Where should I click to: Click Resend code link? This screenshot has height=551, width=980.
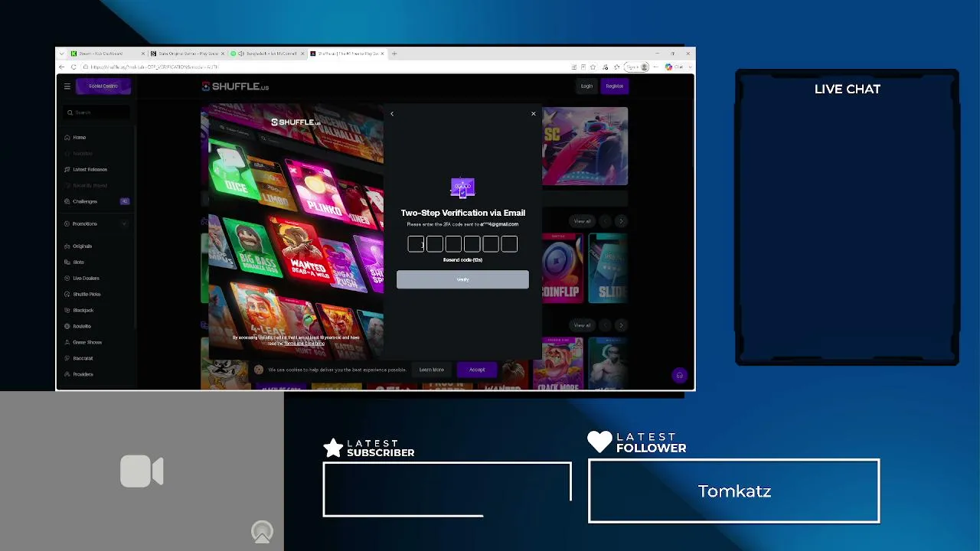coord(462,260)
